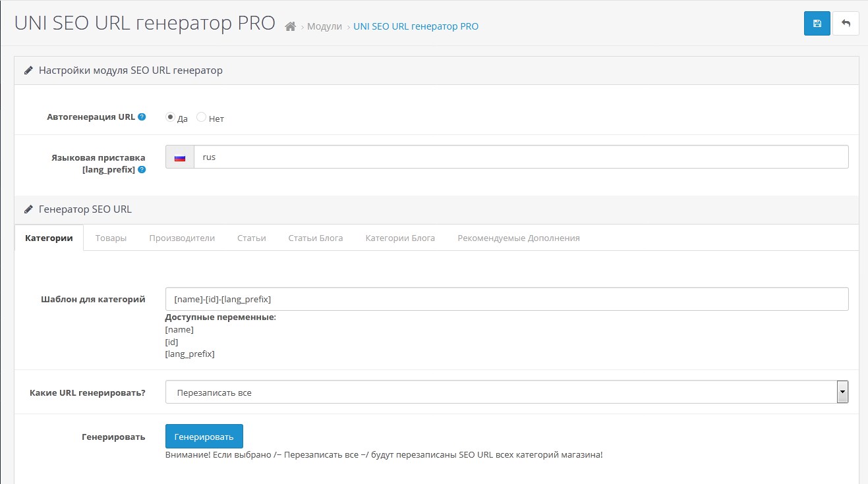
Task: Click the [name] variable text
Action: tap(179, 330)
